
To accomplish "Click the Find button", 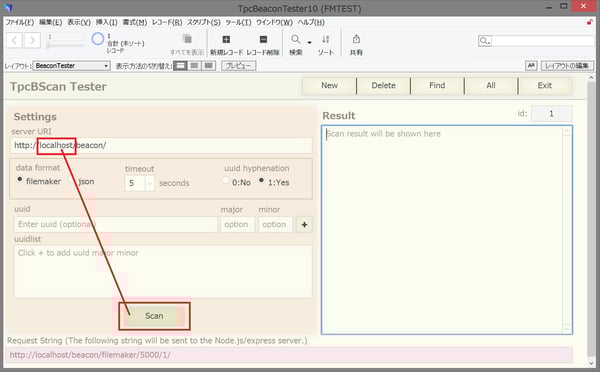I will [x=437, y=85].
